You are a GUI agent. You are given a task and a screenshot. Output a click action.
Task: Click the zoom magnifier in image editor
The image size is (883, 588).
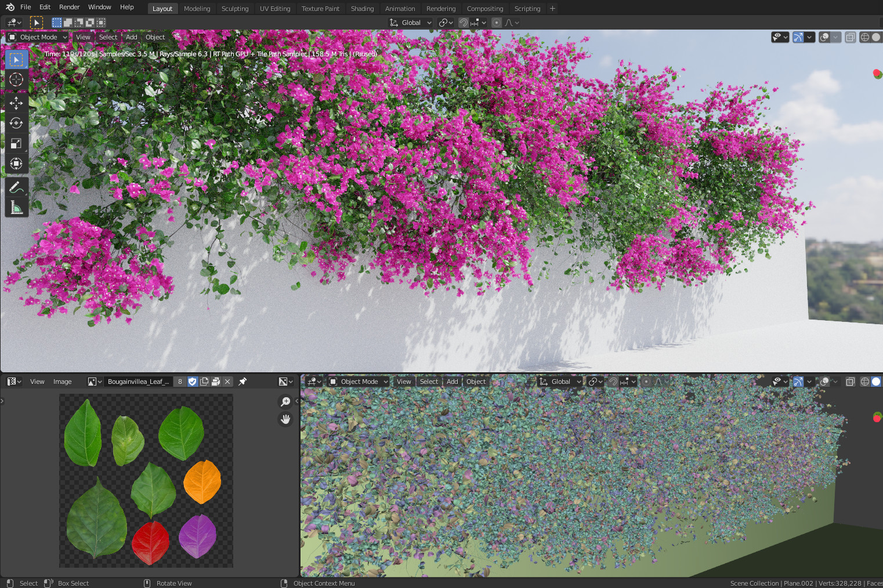coord(285,401)
